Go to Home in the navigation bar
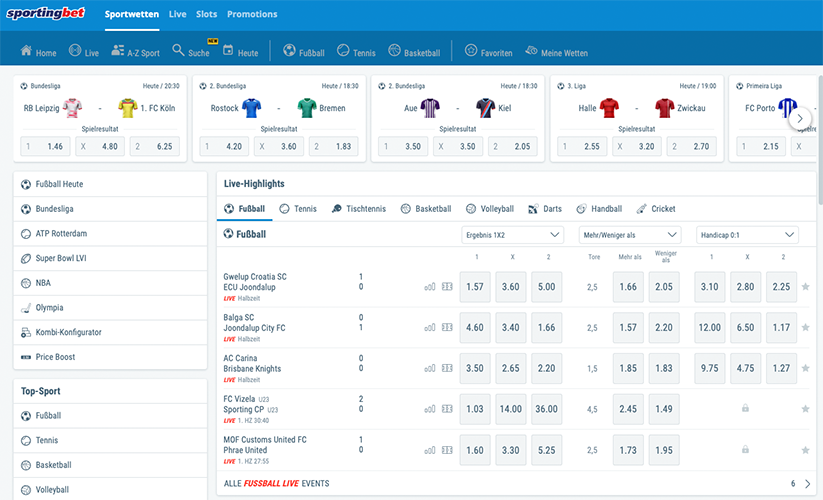 pos(38,51)
